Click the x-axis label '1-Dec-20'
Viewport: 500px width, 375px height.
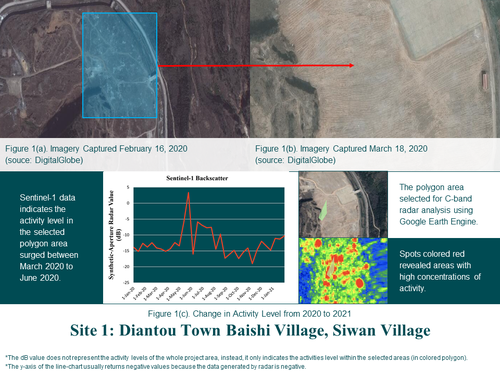(x=255, y=293)
